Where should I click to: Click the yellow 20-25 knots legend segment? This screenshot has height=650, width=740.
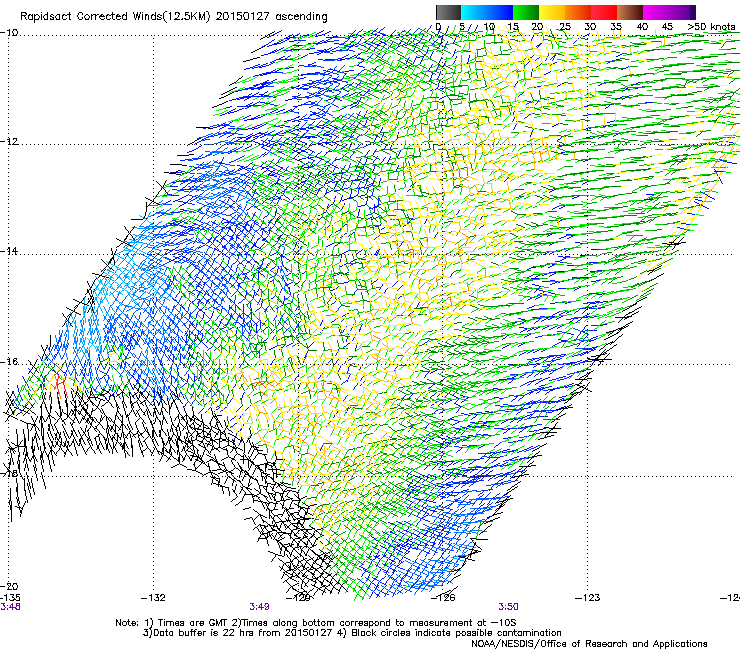552,12
